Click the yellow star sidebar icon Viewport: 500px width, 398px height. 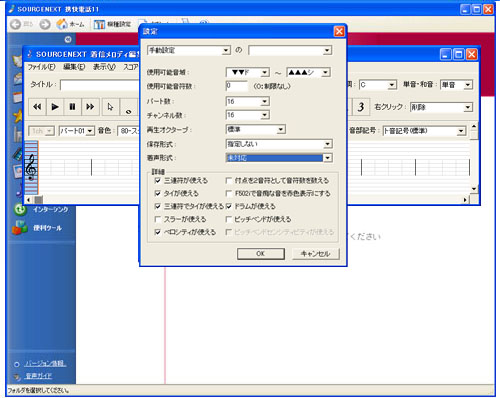coord(18,116)
